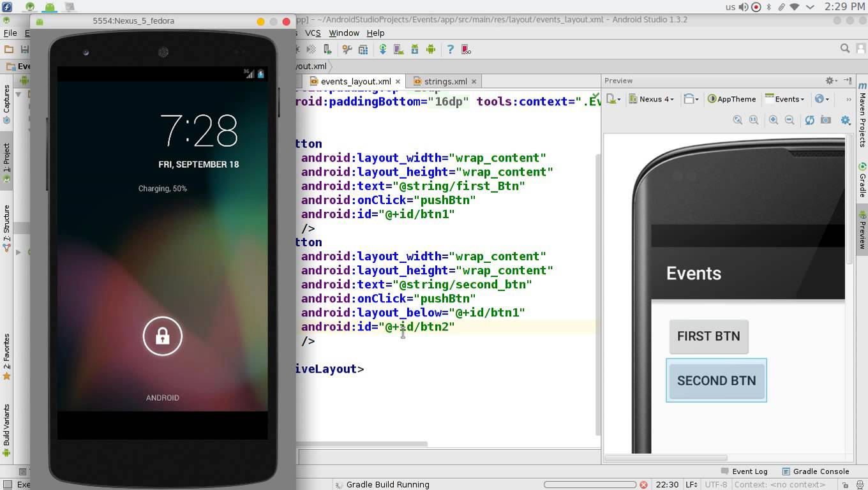Viewport: 868px width, 490px height.
Task: Click the volume icon in system tray
Action: coord(744,7)
